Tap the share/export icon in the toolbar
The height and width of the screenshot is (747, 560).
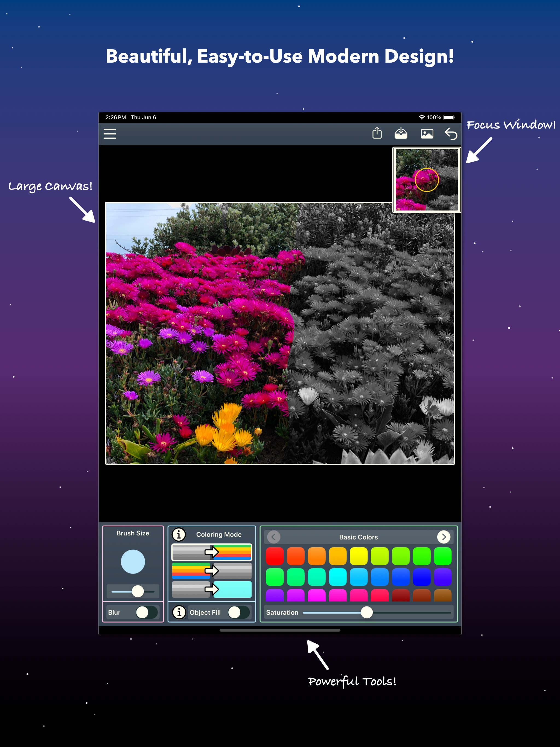pyautogui.click(x=377, y=133)
